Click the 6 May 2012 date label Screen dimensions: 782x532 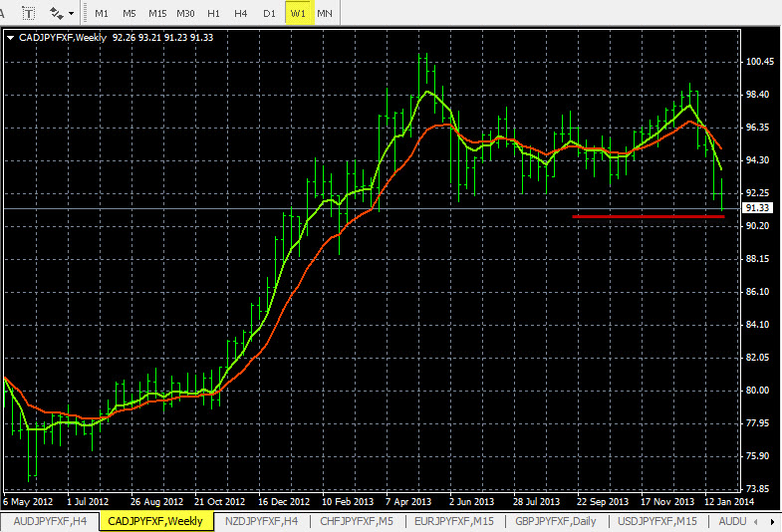pos(28,501)
